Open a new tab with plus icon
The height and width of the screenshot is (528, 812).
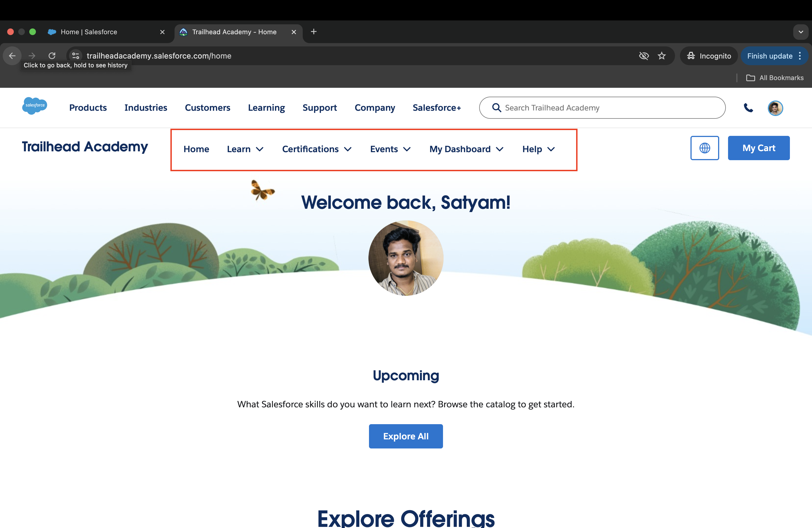(313, 32)
